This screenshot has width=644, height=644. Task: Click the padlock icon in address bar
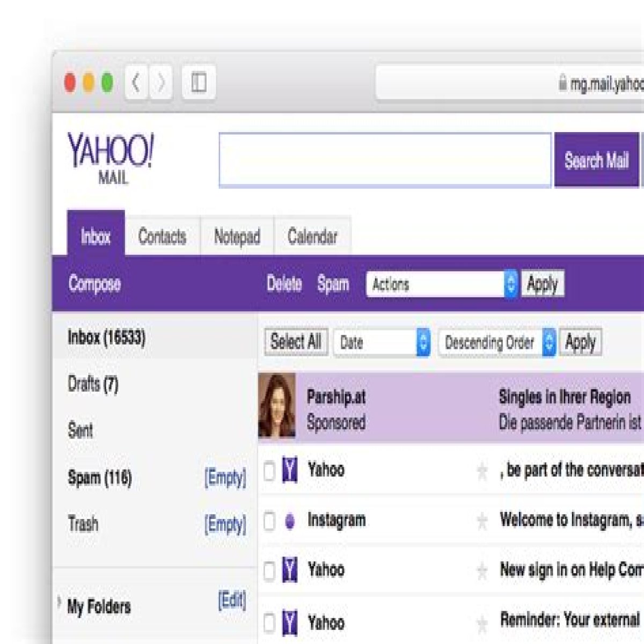tap(562, 83)
